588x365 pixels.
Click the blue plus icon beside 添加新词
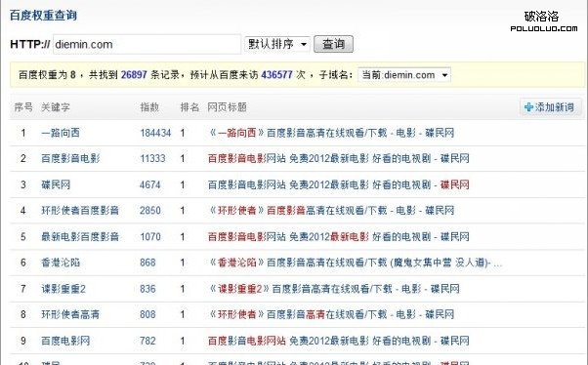(528, 107)
